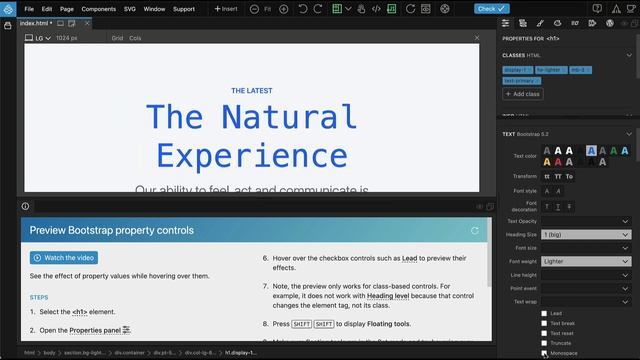Viewport: 640px width, 360px height.
Task: Toggle lowercase transform 'tt' button
Action: (x=547, y=176)
